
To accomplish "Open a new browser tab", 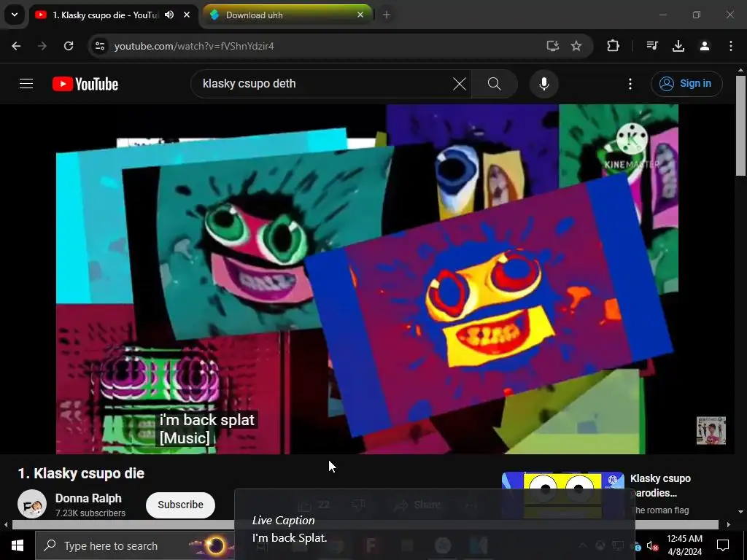I will (387, 15).
